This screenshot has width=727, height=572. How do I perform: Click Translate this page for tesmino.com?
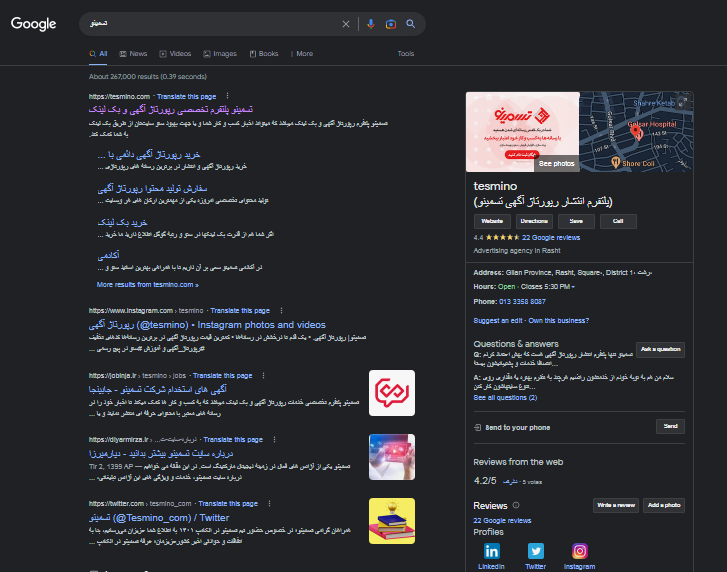coord(186,96)
